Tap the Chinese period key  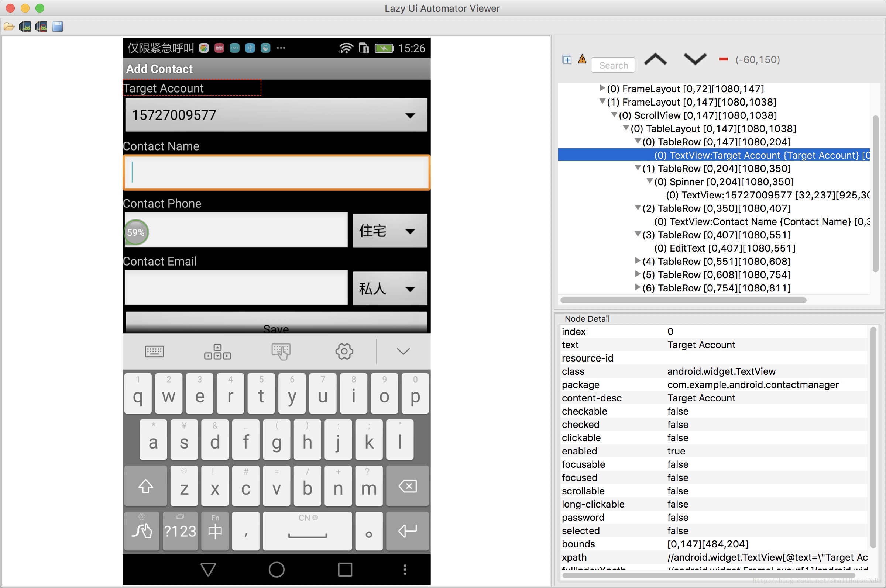click(x=369, y=531)
